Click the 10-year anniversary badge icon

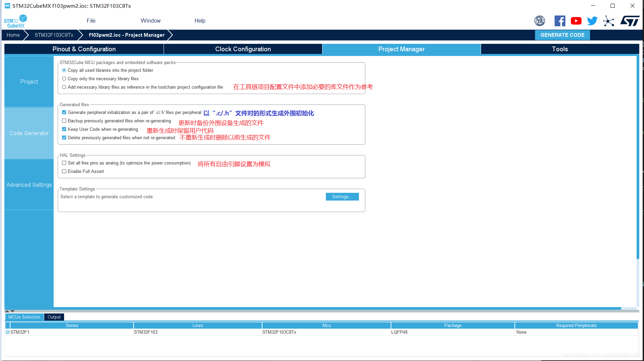coord(540,21)
